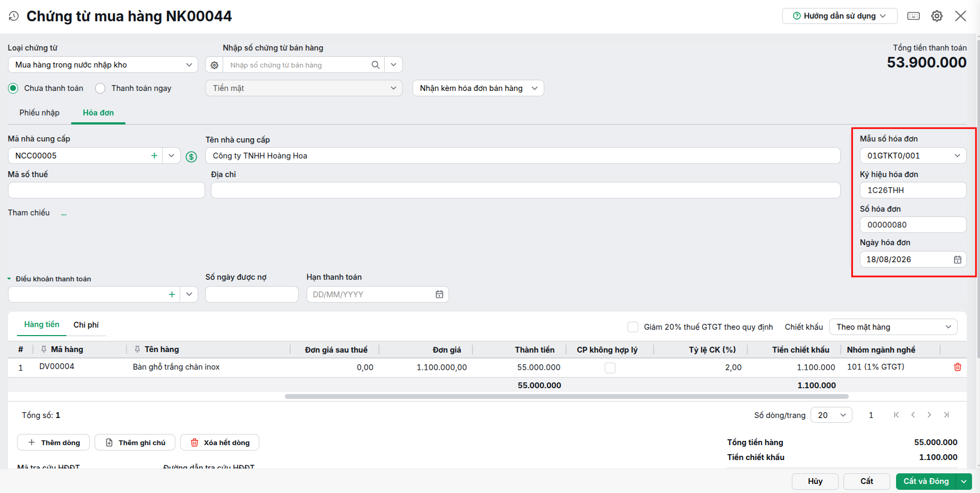Screen dimensions: 980x493
Task: Click the Tham chiếu ellipsis link
Action: pos(64,213)
